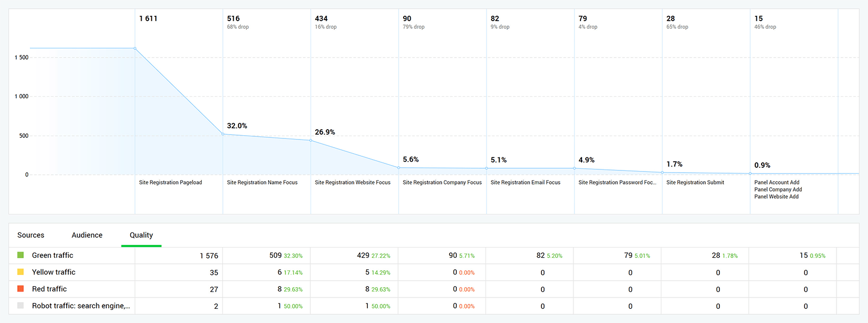Image resolution: width=868 pixels, height=323 pixels.
Task: Select the Yellow traffic row label
Action: coord(54,272)
